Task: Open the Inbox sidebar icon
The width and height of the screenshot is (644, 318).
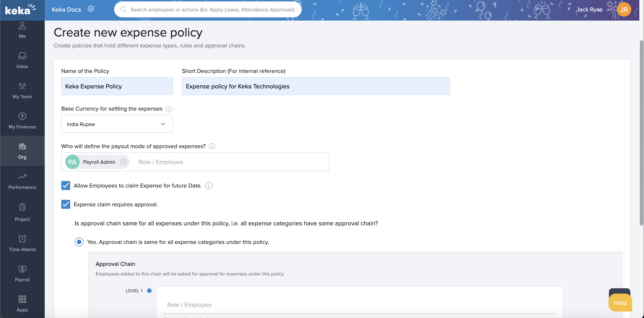Action: [22, 55]
